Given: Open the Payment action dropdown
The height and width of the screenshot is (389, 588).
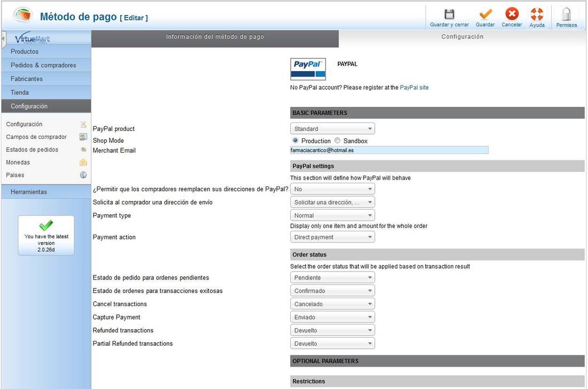Looking at the screenshot, I should [x=332, y=237].
